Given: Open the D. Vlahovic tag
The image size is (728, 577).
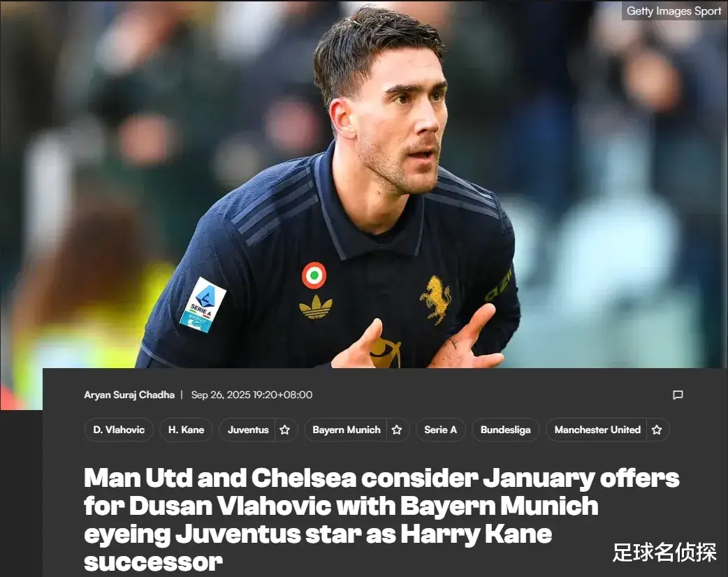Looking at the screenshot, I should point(119,430).
